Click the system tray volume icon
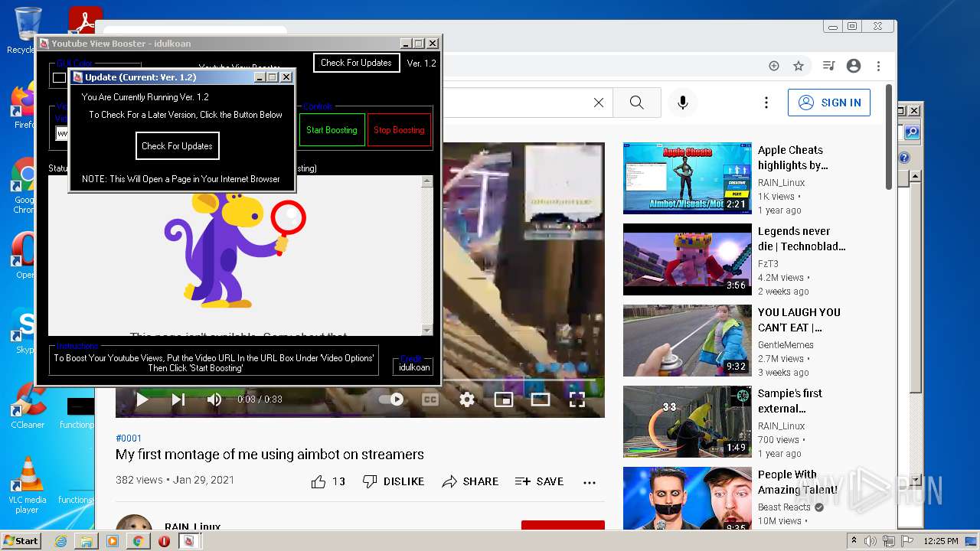Image resolution: width=980 pixels, height=551 pixels. [871, 541]
